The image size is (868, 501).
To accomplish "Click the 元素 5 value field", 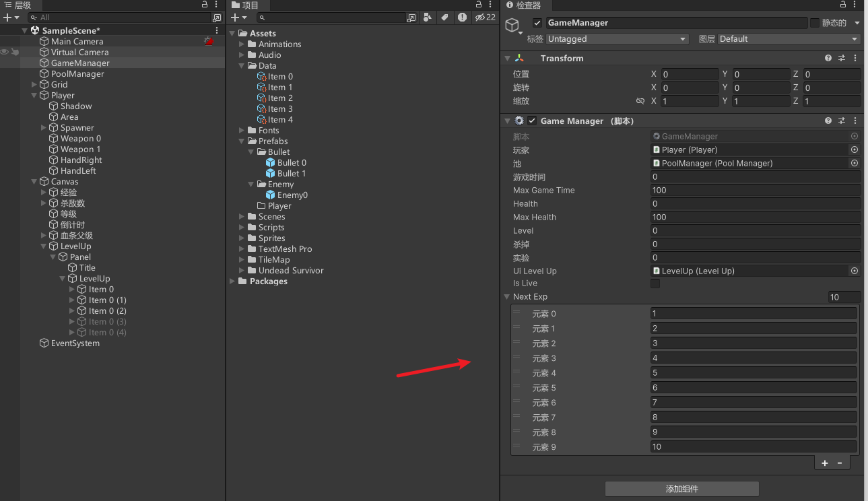I will click(754, 388).
